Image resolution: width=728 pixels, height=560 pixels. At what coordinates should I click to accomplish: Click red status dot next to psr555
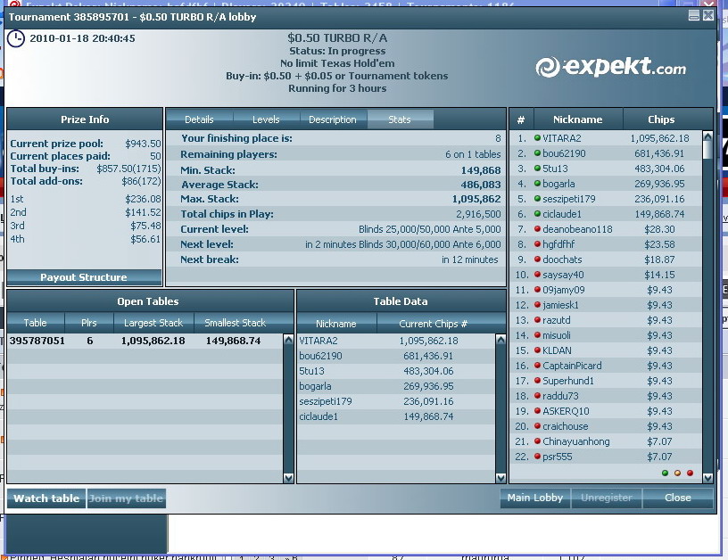537,457
